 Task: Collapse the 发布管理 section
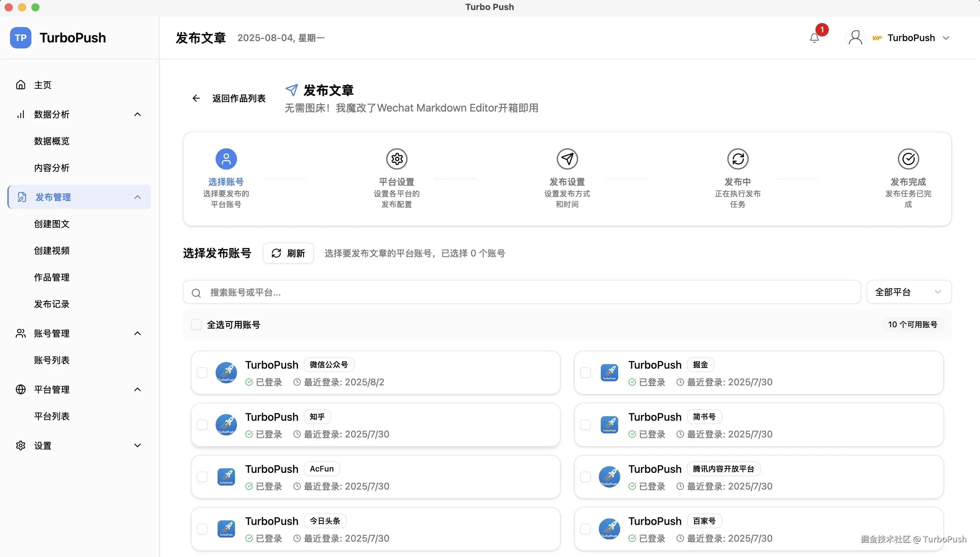[x=137, y=197]
